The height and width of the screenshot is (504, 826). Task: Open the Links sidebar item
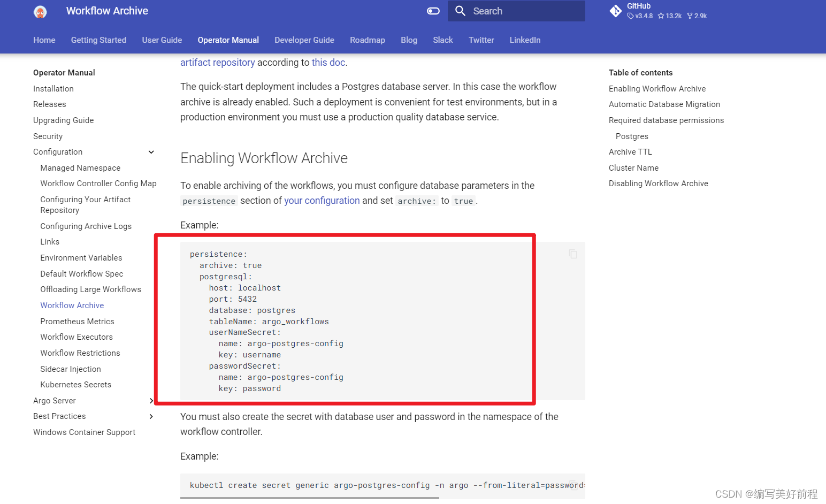pos(50,242)
